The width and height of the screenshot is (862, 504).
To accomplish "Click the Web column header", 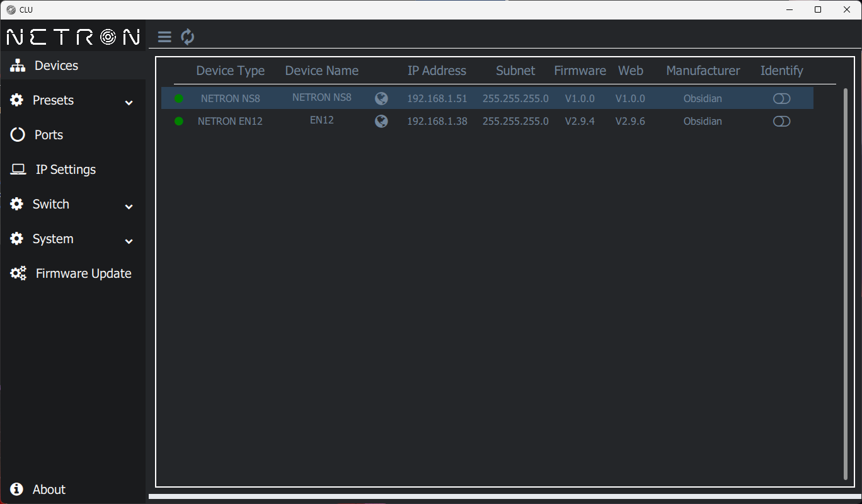I will pos(631,71).
